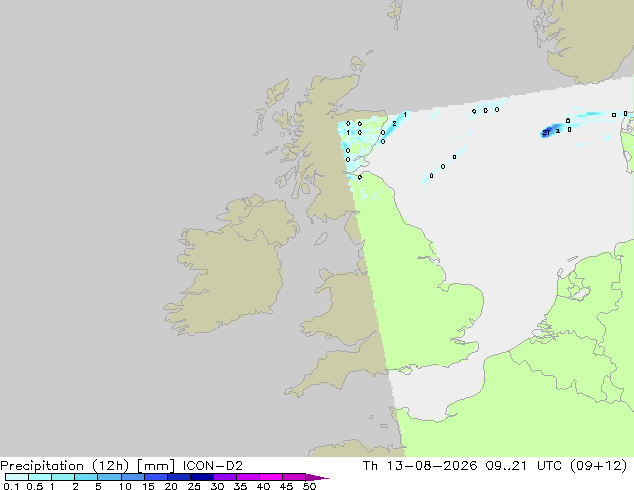Click the 40–45 mm magenta swatch
Image resolution: width=634 pixels, height=490 pixels.
tap(271, 477)
